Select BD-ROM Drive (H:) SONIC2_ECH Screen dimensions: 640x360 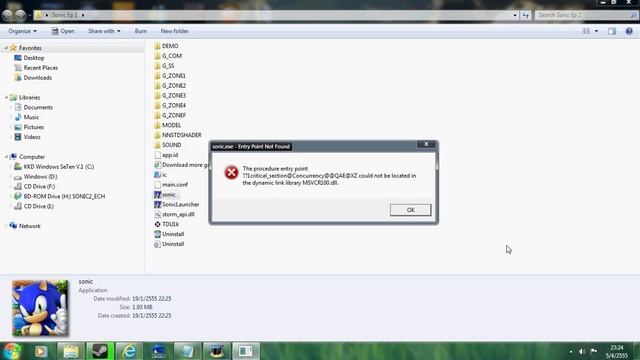click(64, 196)
